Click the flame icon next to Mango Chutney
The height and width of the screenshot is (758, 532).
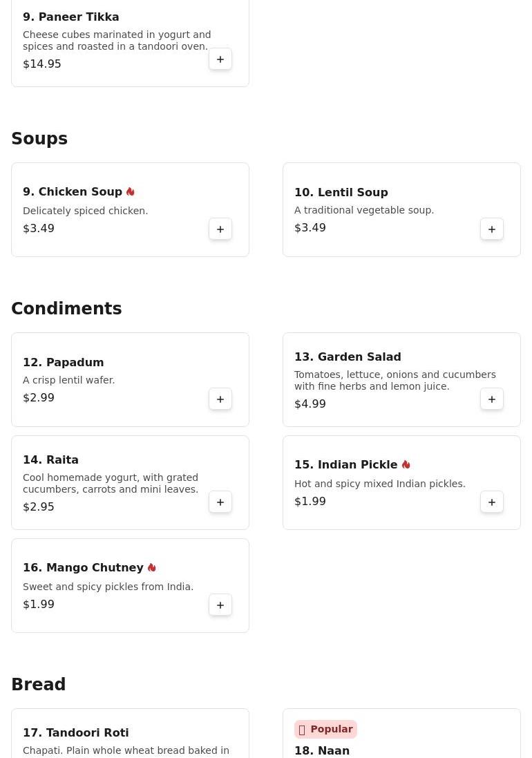152,568
